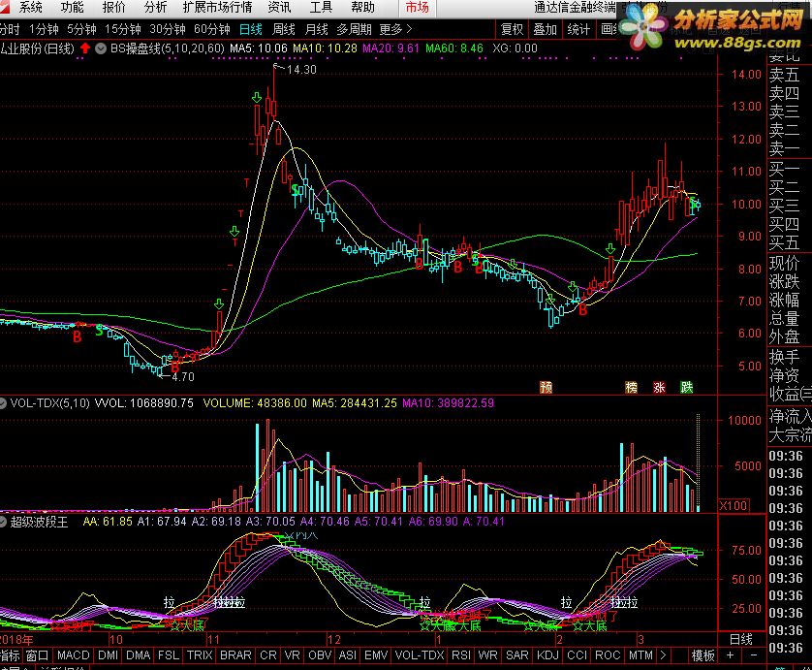Expand the 更多 period options
Viewport: 812px width, 670px height.
click(395, 29)
